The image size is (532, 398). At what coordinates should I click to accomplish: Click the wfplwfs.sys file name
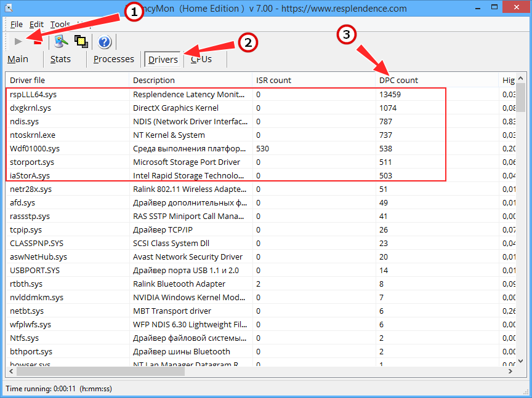click(x=31, y=325)
